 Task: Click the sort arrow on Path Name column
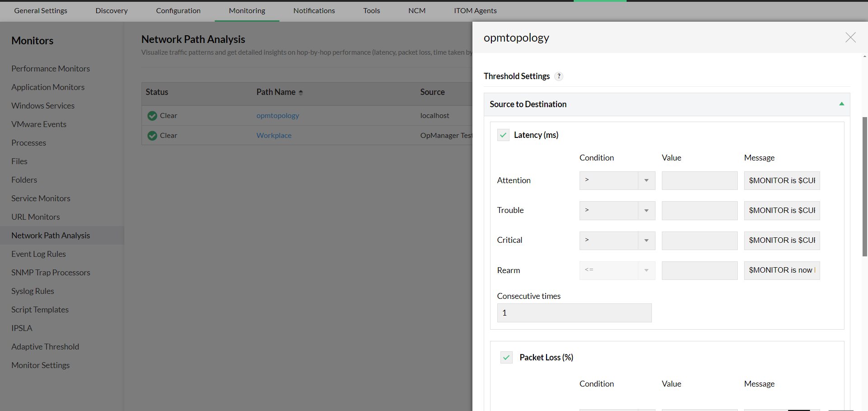301,92
